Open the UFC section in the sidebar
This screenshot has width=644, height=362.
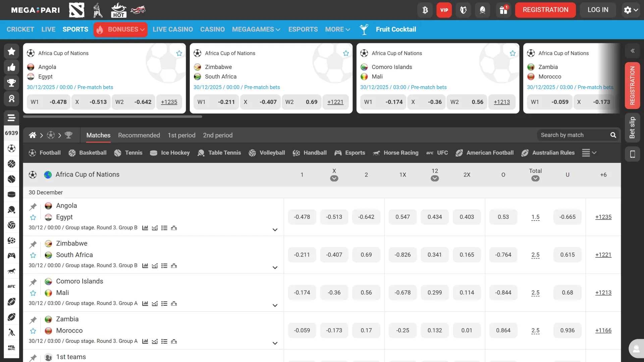[x=11, y=286]
